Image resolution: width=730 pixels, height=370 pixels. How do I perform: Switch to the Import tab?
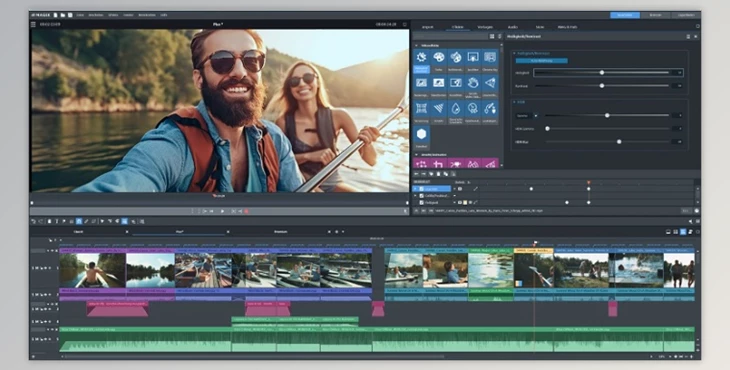(x=427, y=27)
